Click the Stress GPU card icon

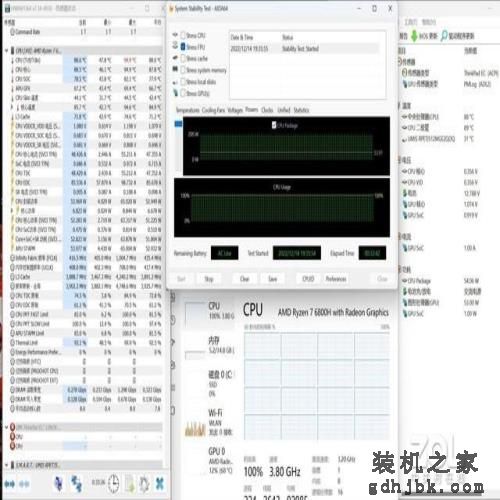pyautogui.click(x=175, y=93)
